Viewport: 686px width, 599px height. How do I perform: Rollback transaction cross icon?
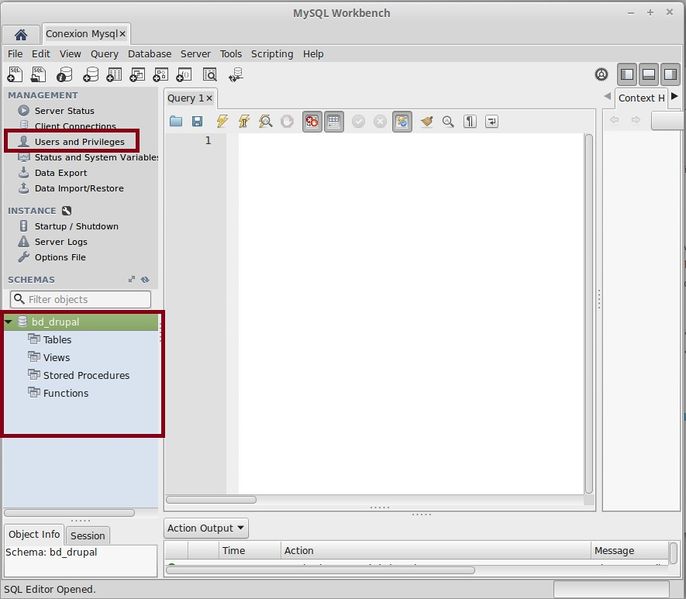point(380,121)
